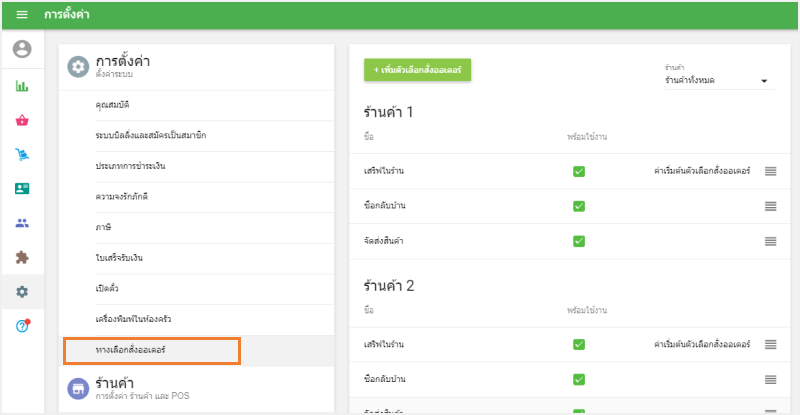The width and height of the screenshot is (800, 415).
Task: Open ใบเสร็จรับเงิน settings menu item
Action: [x=119, y=258]
